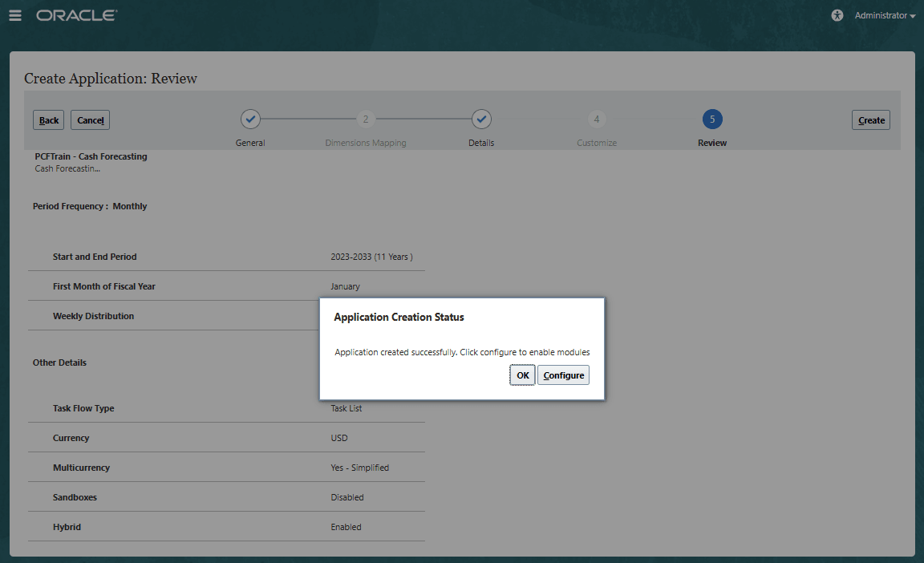
Task: Click the Create Application: Review heading
Action: click(111, 79)
